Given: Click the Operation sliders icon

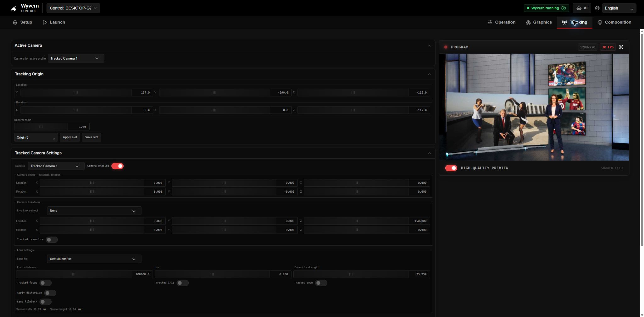Looking at the screenshot, I should click(x=490, y=22).
